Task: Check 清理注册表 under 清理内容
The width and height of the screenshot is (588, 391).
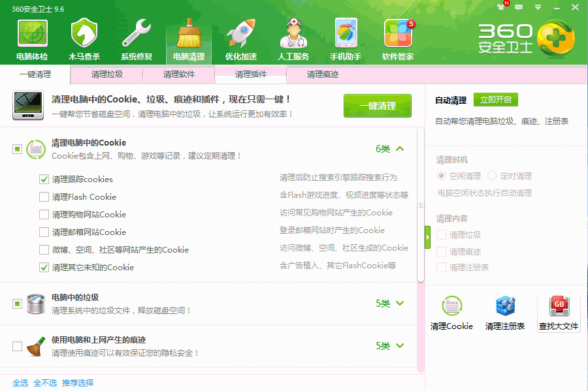Action: (442, 268)
